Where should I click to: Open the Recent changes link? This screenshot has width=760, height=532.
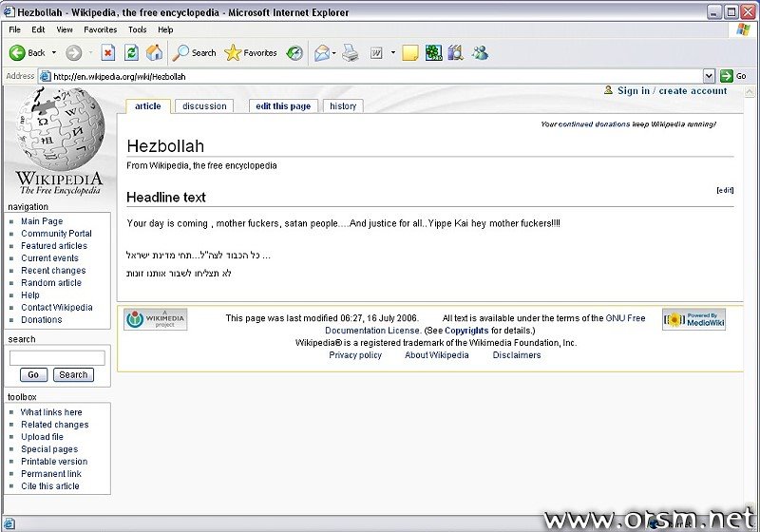point(53,271)
